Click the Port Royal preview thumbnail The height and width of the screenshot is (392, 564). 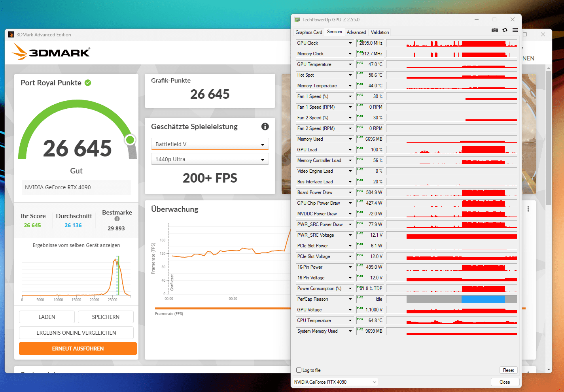coord(286,134)
